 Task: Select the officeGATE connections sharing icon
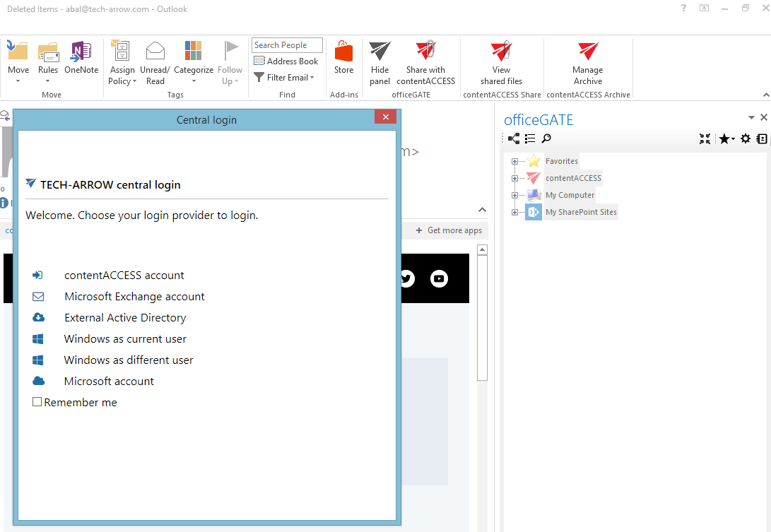[514, 138]
